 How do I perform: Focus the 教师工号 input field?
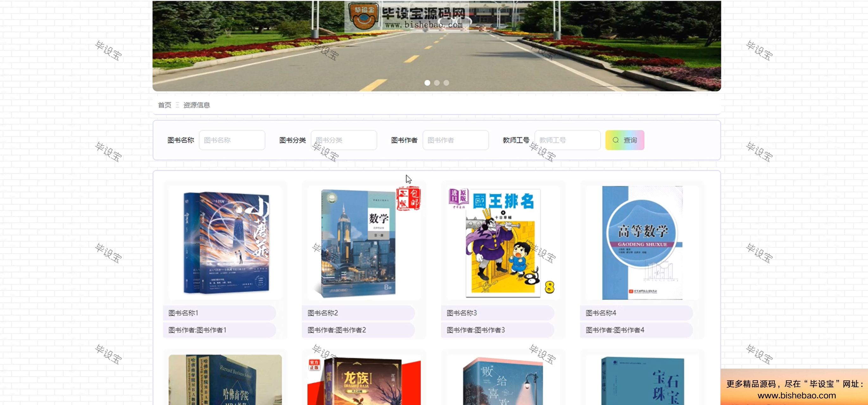pyautogui.click(x=568, y=140)
